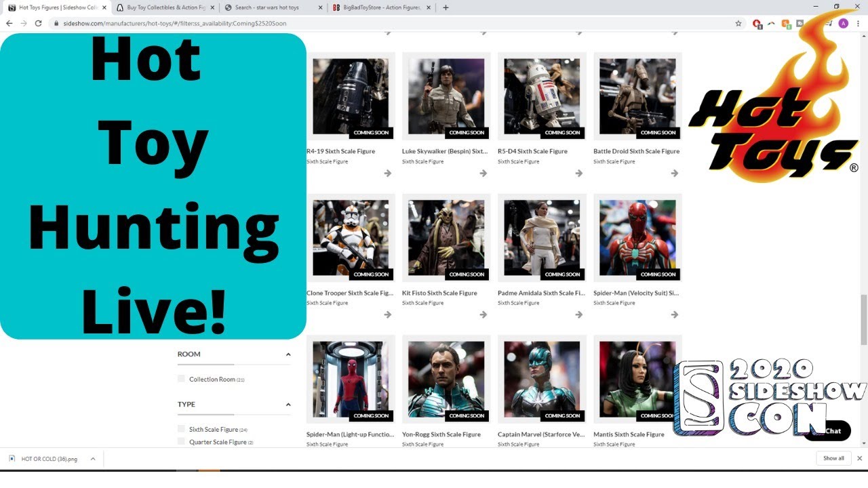Click the sideshow.com address bar URL
This screenshot has height=488, width=868.
(x=175, y=23)
